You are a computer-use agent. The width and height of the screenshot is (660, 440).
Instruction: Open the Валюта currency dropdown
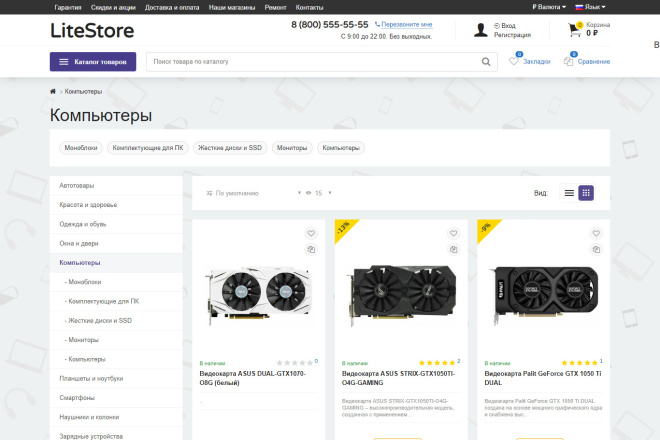(549, 7)
